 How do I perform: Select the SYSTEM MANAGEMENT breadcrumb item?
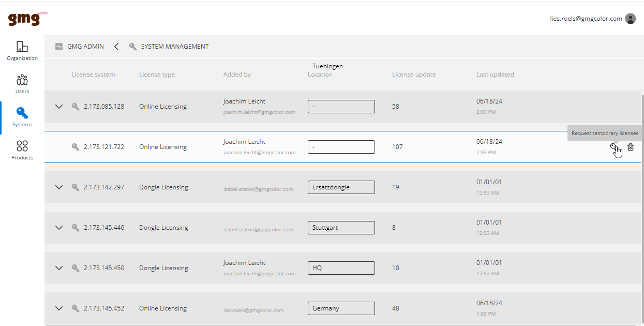176,46
